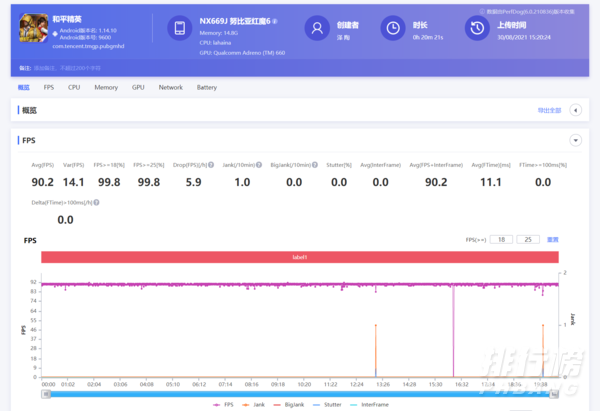600x411 pixels.
Task: Open the Battery tab
Action: pos(206,88)
